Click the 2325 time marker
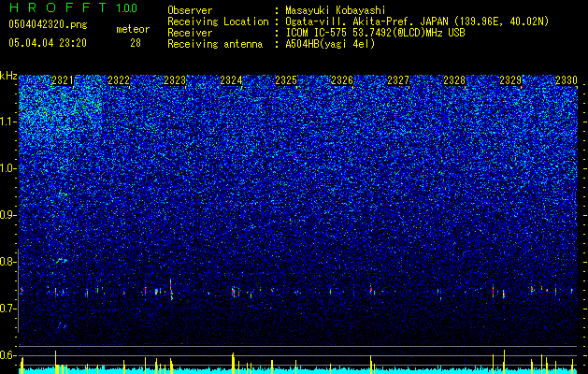 coord(286,80)
